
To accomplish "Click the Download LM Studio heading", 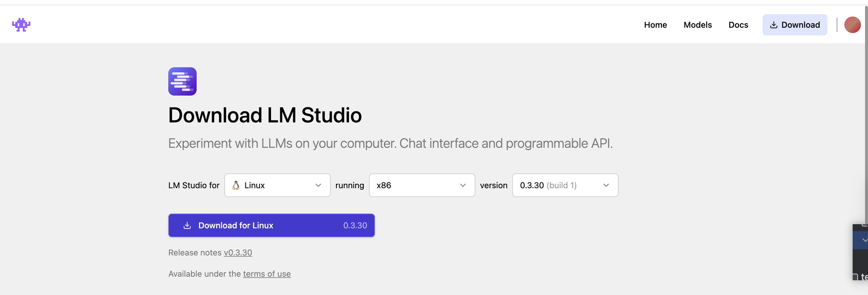I will tap(265, 115).
